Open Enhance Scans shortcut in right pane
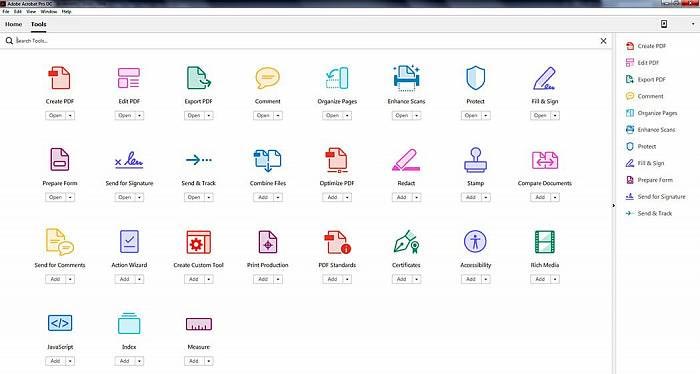This screenshot has height=374, width=700. (650, 129)
